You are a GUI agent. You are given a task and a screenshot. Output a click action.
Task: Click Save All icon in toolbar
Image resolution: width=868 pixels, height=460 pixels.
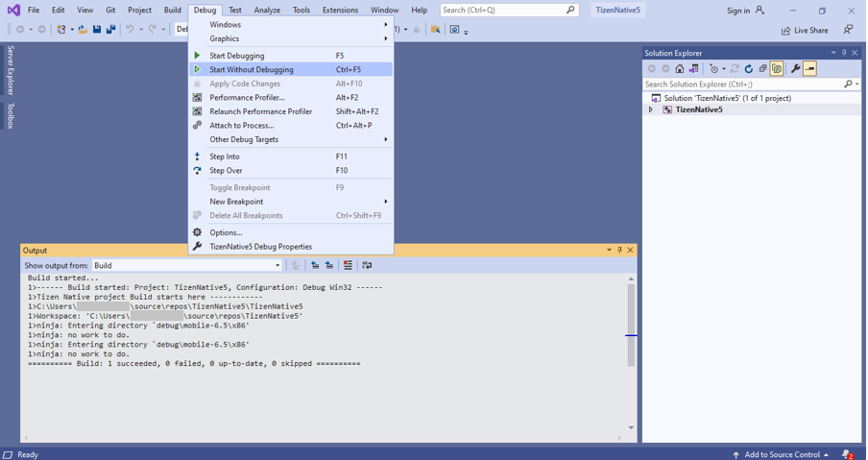[x=110, y=30]
